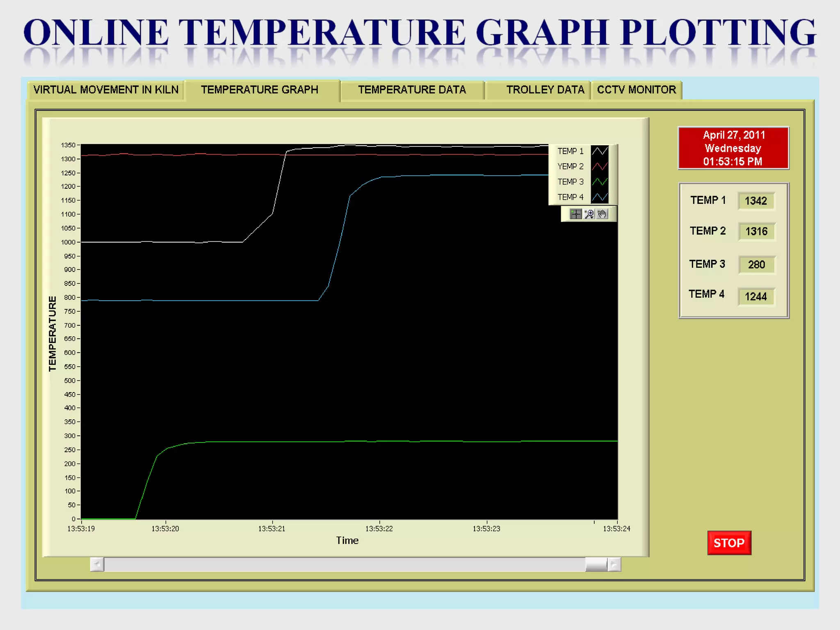Select the Temperature Graph tab
Image resolution: width=840 pixels, height=630 pixels.
click(x=259, y=90)
